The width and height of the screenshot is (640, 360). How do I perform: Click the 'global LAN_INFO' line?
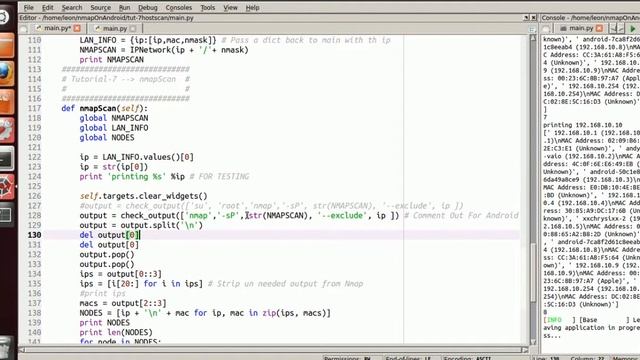point(114,128)
